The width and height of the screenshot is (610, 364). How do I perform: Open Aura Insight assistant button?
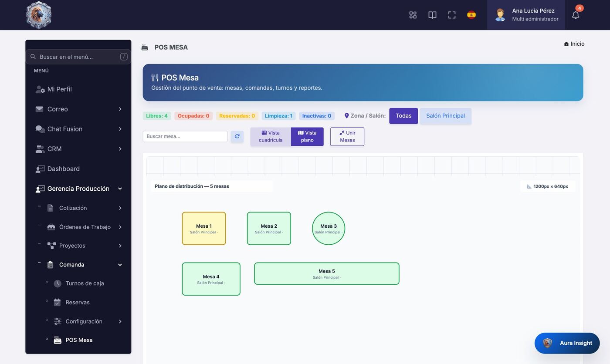[567, 343]
